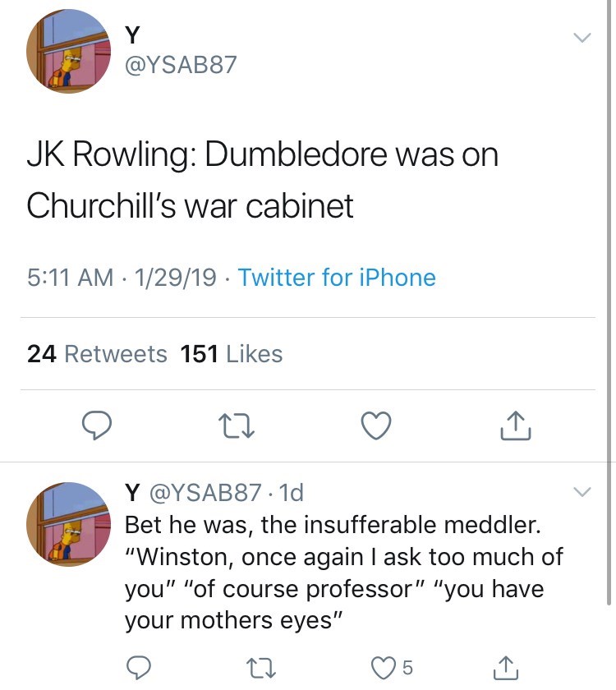Retweet the insufferable meddler reply
Screen dimensions: 616x690
(265, 668)
